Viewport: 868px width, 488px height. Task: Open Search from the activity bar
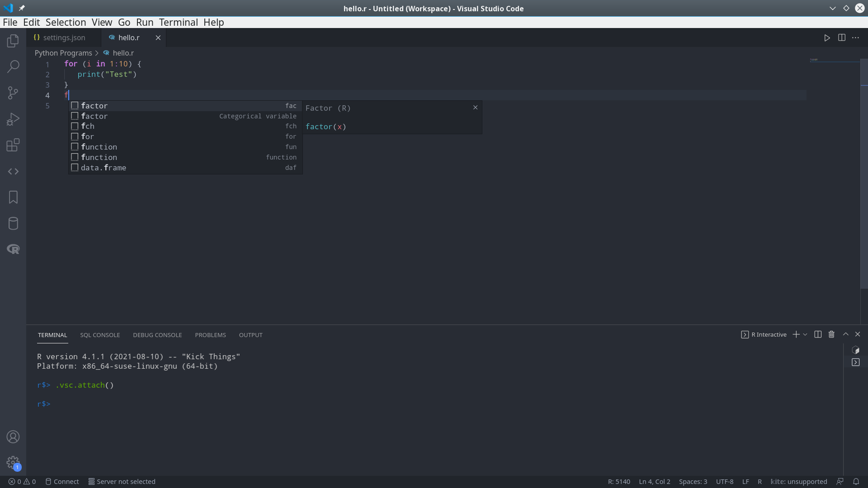pos(13,66)
